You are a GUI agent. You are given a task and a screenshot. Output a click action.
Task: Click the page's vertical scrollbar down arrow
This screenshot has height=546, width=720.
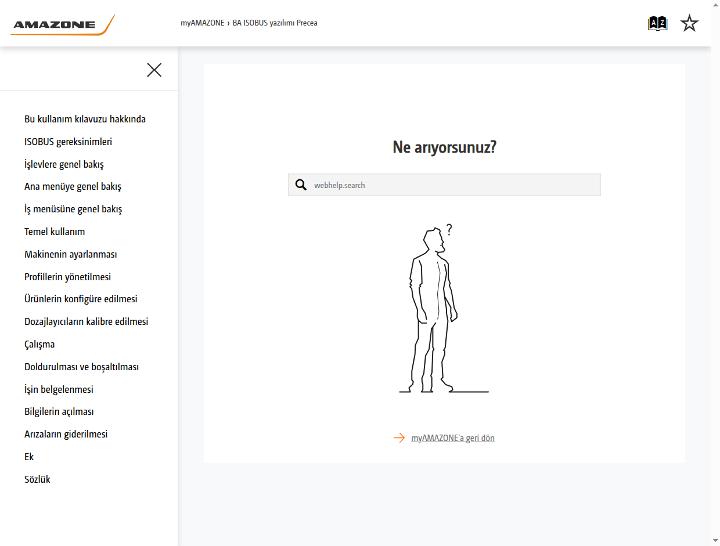coord(716,540)
